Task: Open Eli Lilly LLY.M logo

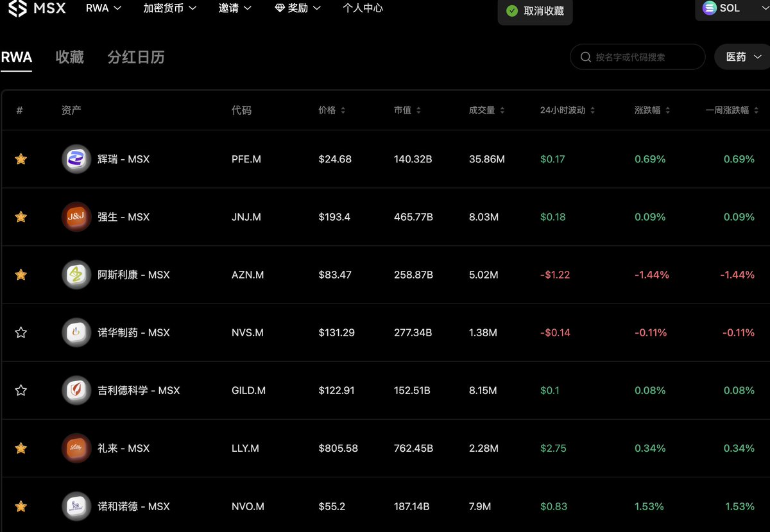Action: tap(76, 448)
